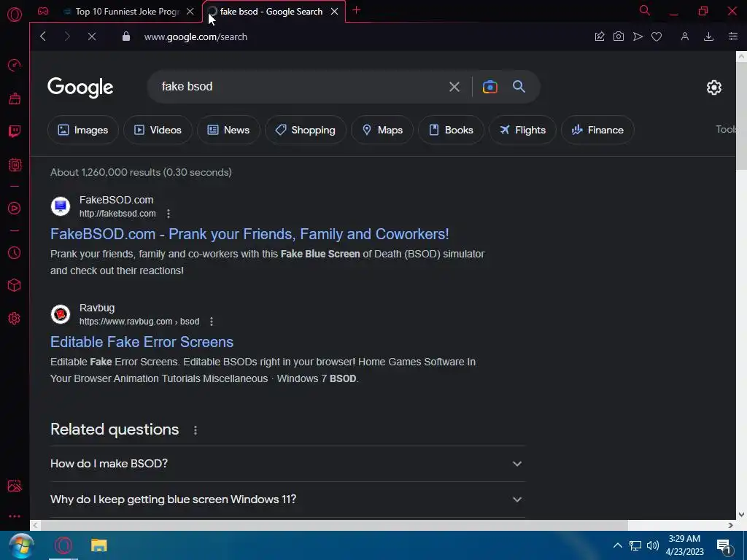Filter results by Books
Screen dimensions: 747x560
[451, 130]
